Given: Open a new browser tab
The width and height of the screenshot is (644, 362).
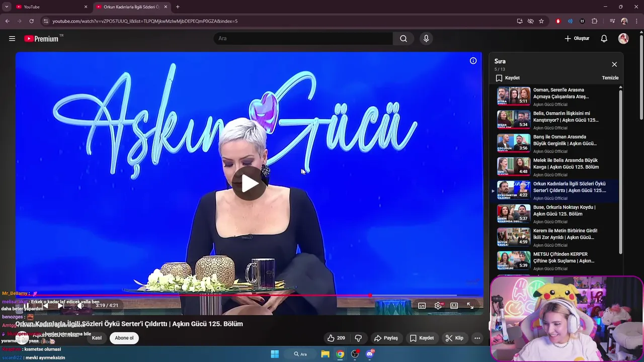Looking at the screenshot, I should click(178, 7).
